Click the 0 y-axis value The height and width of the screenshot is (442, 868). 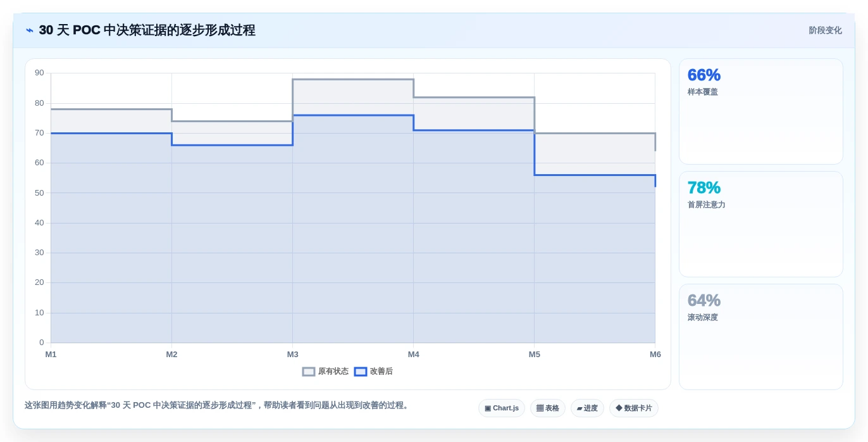coord(42,343)
